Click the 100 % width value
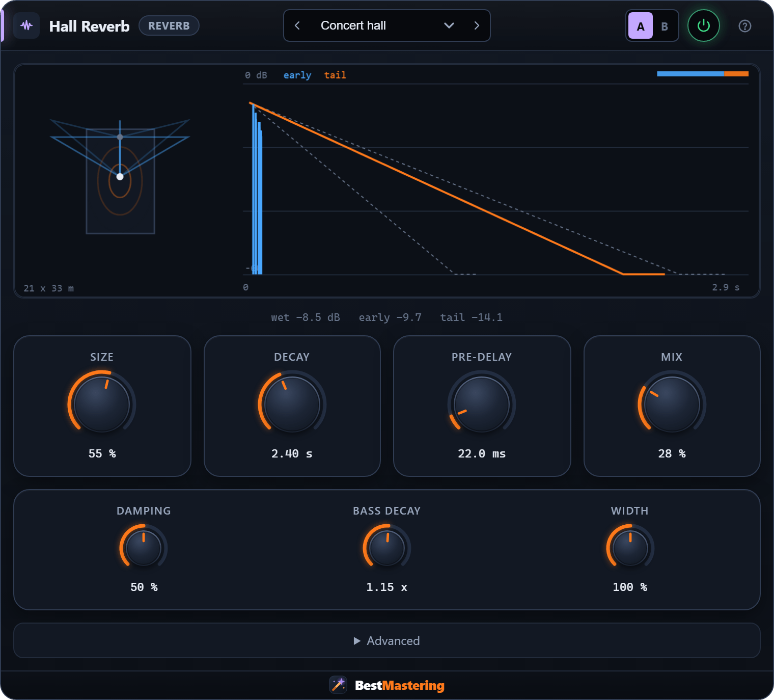The width and height of the screenshot is (774, 700). point(630,587)
